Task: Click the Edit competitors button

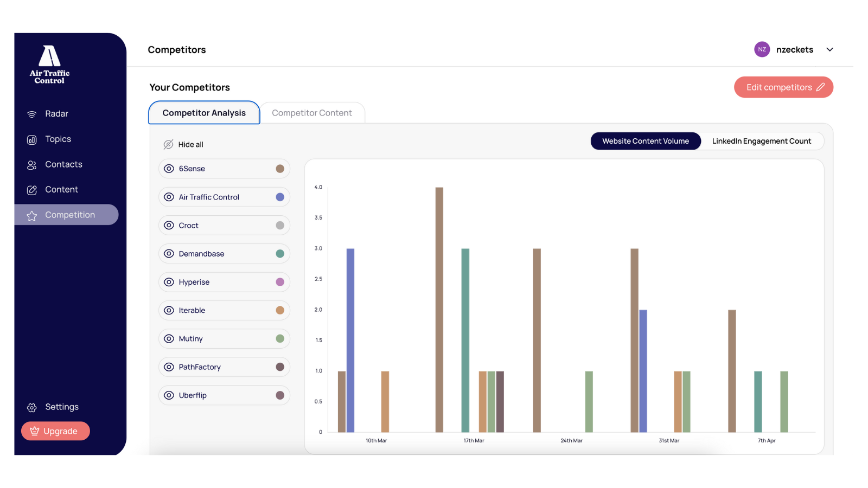Action: 783,87
